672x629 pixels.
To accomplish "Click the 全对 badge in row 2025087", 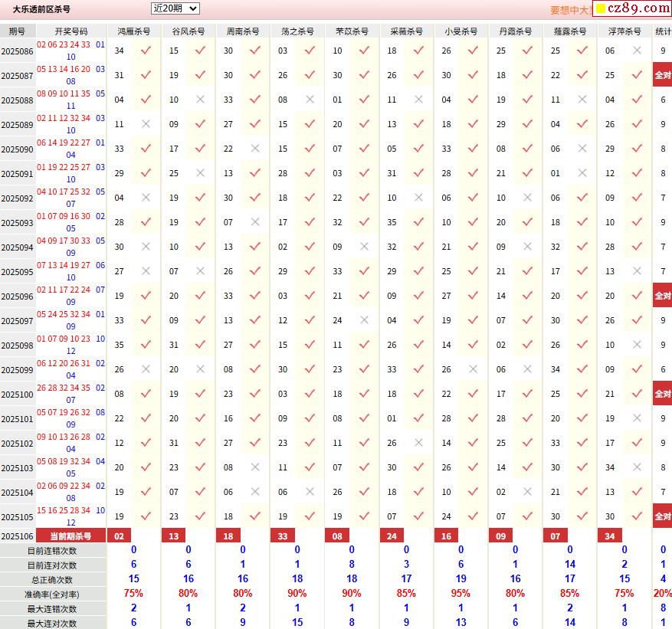I will pyautogui.click(x=662, y=75).
